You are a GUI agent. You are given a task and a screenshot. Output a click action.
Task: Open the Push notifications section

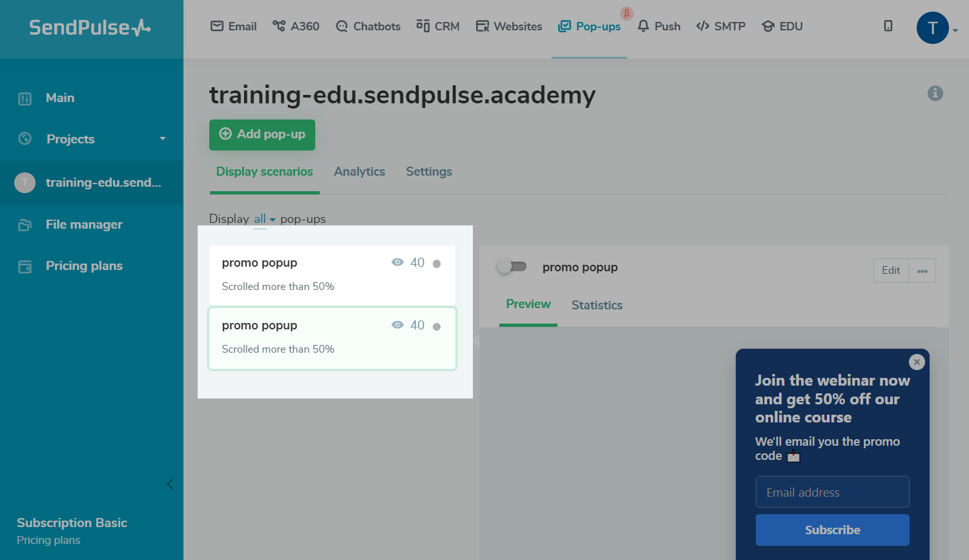pyautogui.click(x=658, y=26)
